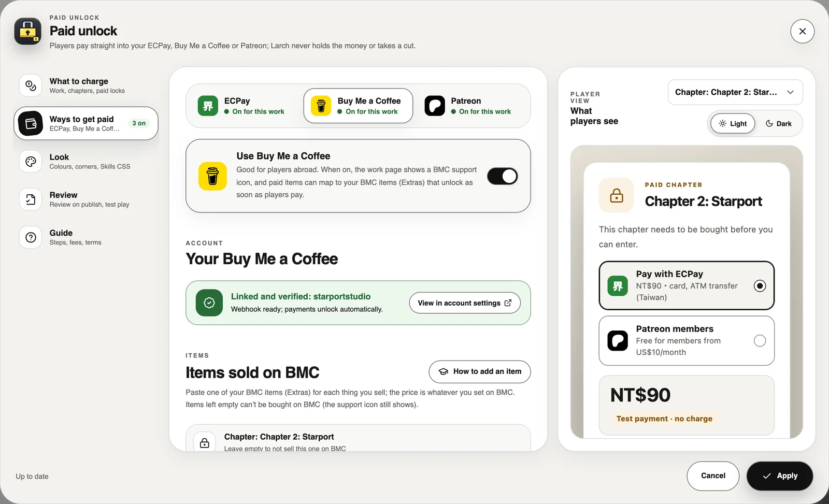
Task: Cancel the paid unlock changes
Action: click(x=713, y=476)
